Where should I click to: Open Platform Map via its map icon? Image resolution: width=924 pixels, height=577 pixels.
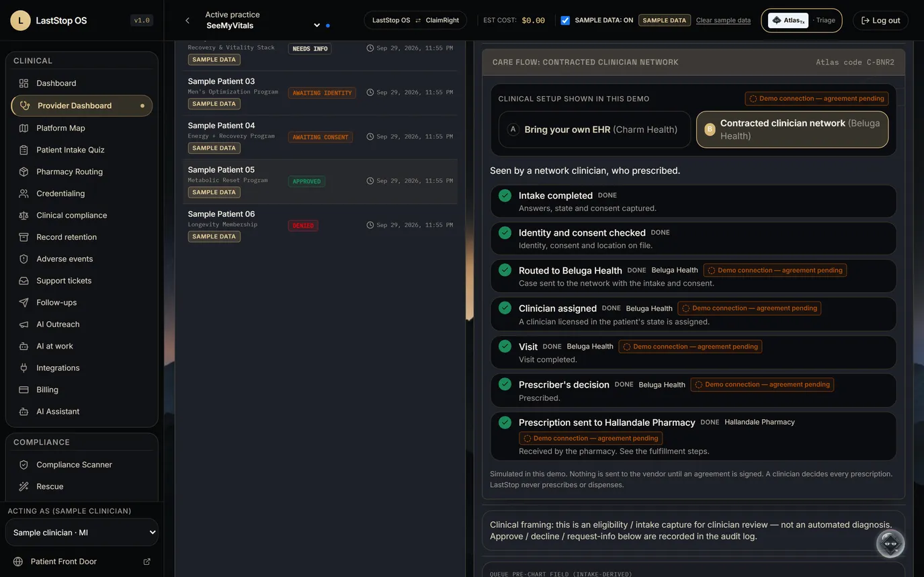tap(24, 128)
